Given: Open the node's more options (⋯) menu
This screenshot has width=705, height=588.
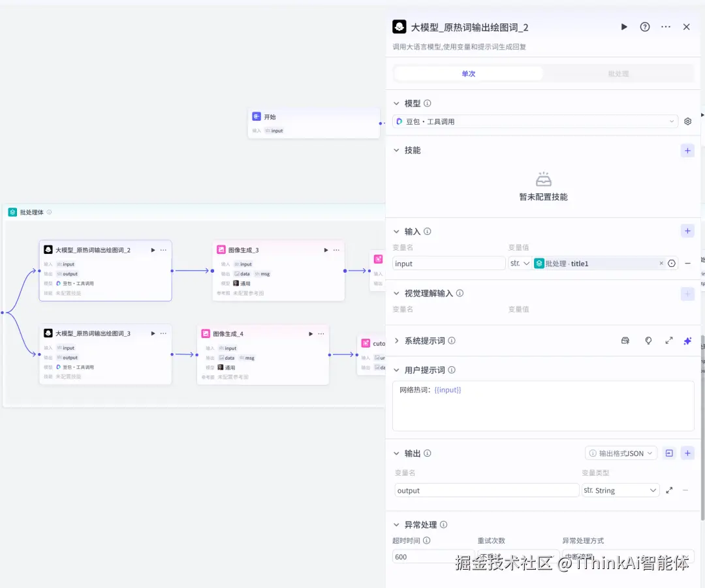Looking at the screenshot, I should point(665,27).
